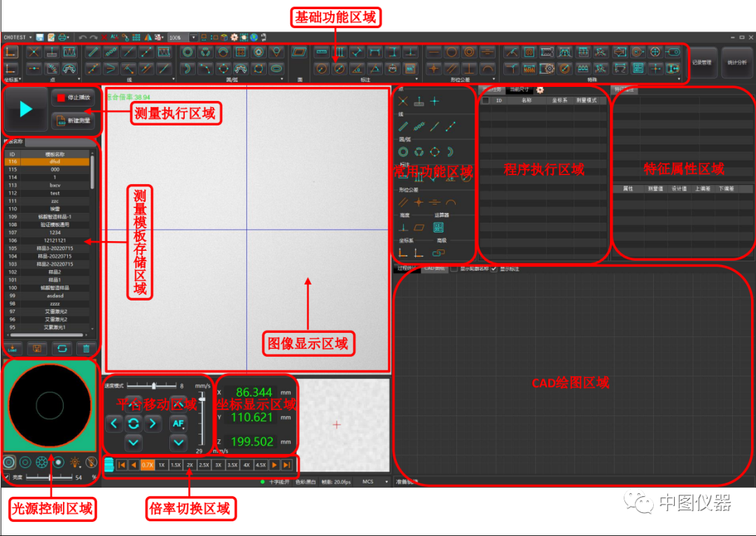Open the 坐标系 dropdown at the toolbar's left end
756x536 pixels.
coord(11,78)
